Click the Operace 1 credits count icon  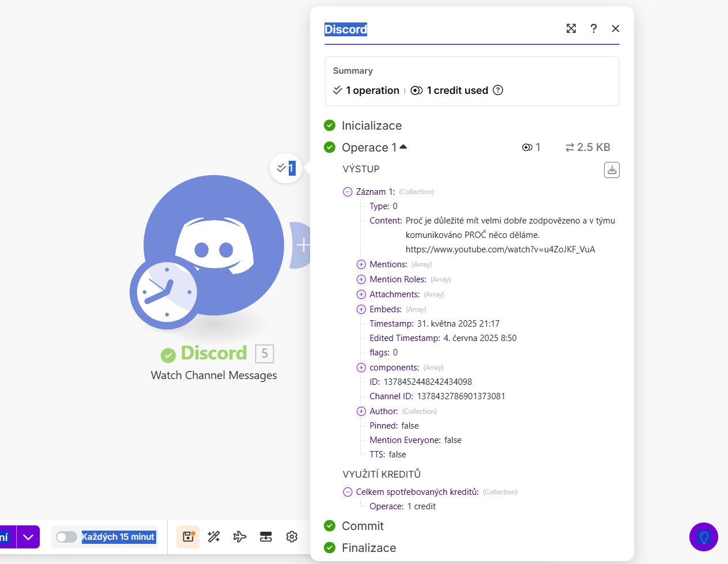tap(527, 147)
